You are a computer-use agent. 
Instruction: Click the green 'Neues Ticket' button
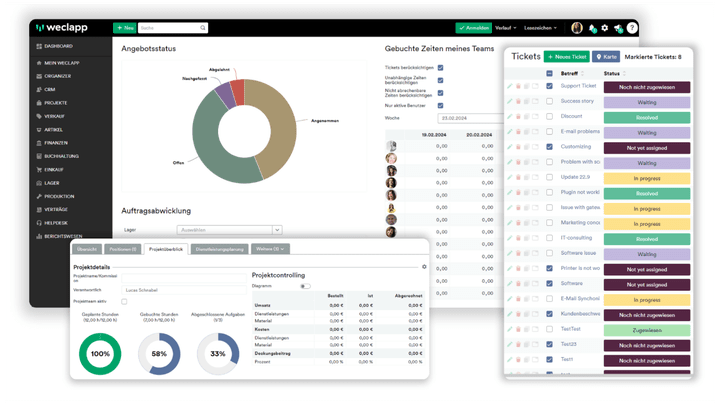567,57
